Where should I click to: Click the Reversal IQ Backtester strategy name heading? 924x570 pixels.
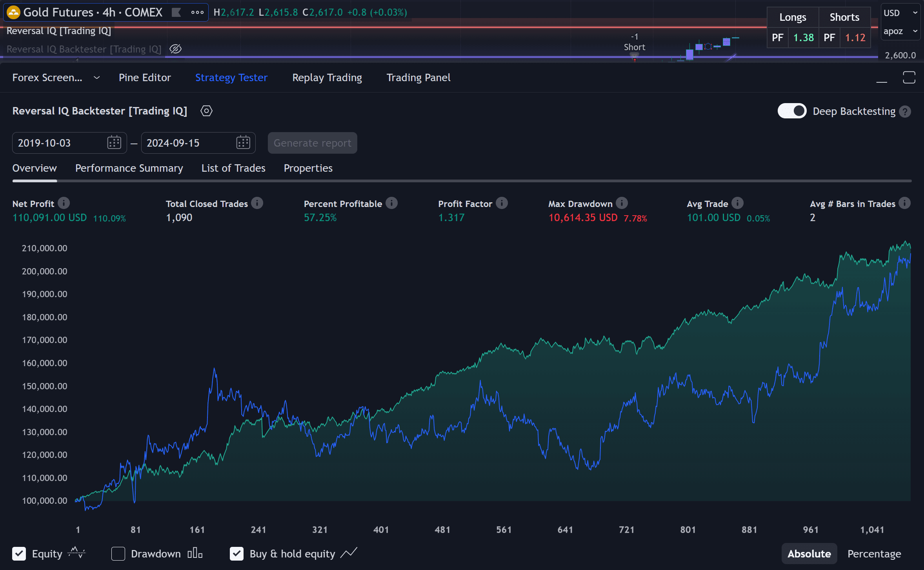point(100,111)
